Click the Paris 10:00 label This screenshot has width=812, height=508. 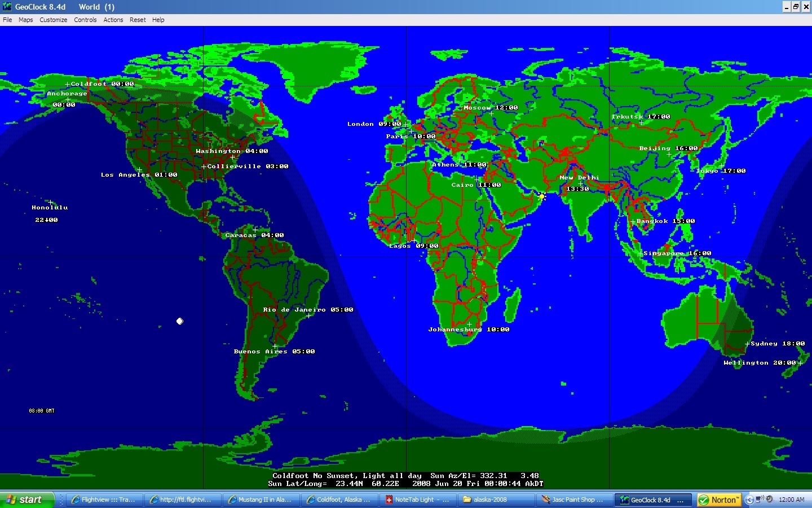pos(411,137)
